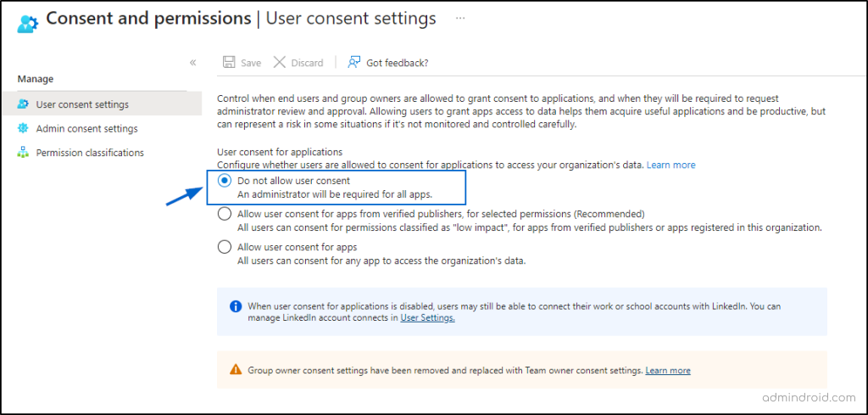Open the User Settings link
The image size is (868, 415).
click(427, 318)
